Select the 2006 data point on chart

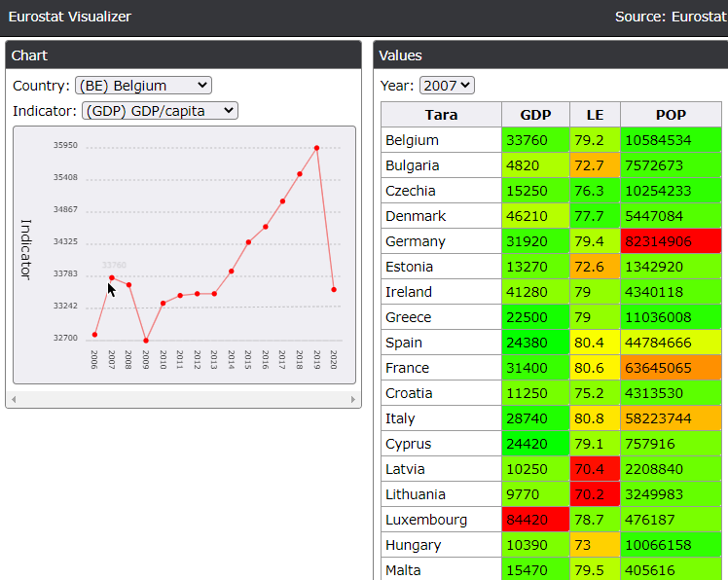[94, 335]
